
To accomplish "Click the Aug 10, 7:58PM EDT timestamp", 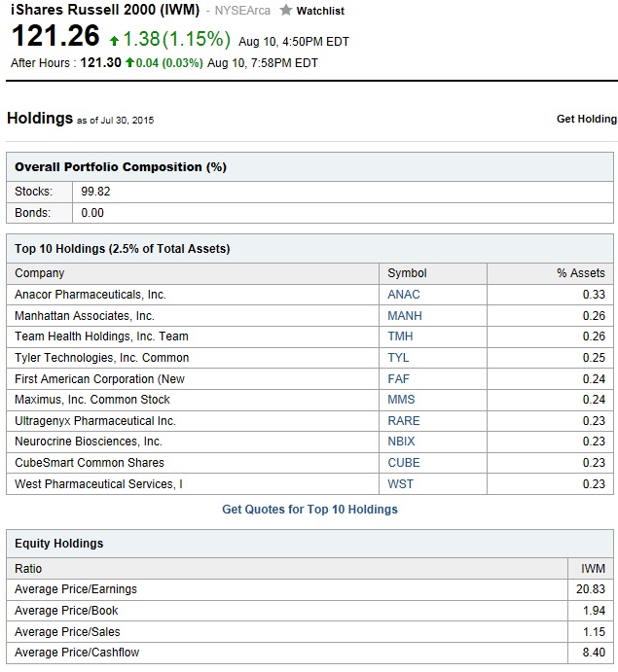I will coord(263,63).
